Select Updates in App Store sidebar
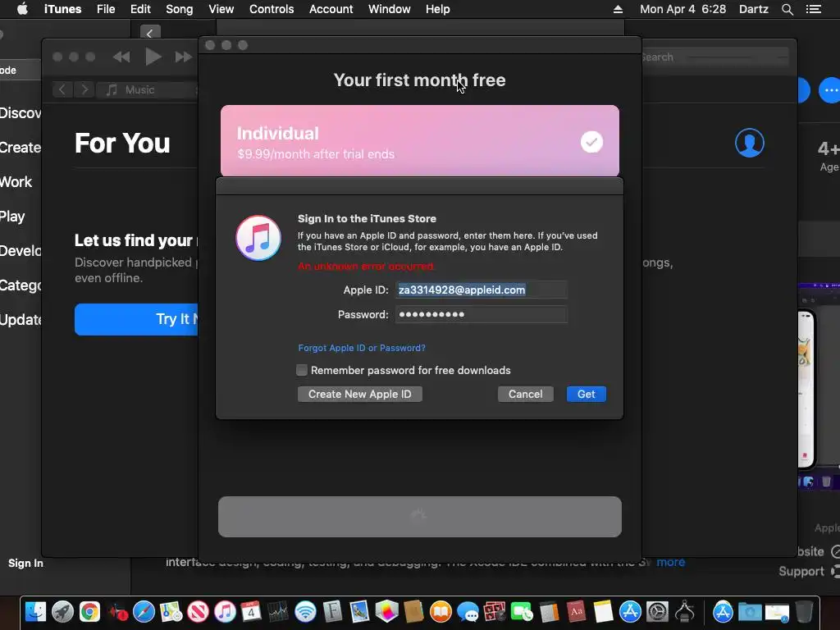Viewport: 840px width, 630px height. click(x=21, y=320)
